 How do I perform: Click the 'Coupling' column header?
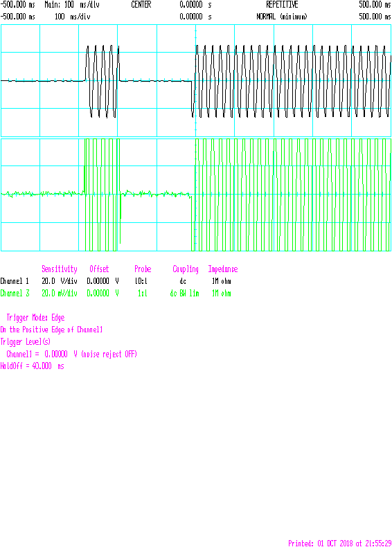pos(186,269)
